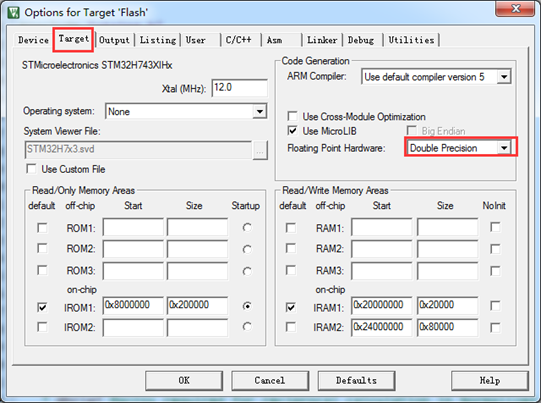541x403 pixels.
Task: Click the IRAM1 Size field 0x20000
Action: (447, 305)
